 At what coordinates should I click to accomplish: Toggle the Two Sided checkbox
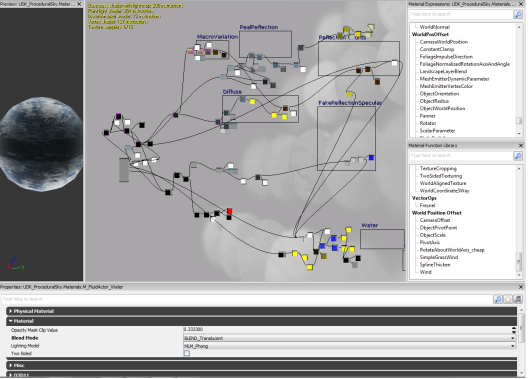tap(187, 353)
